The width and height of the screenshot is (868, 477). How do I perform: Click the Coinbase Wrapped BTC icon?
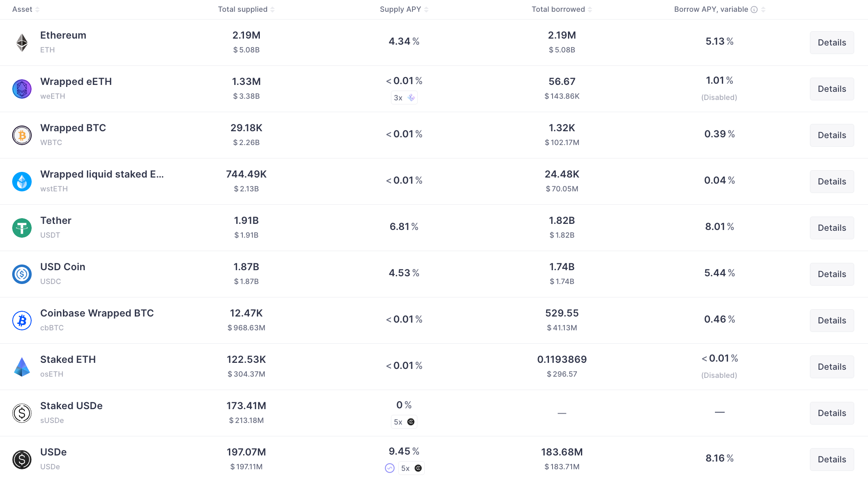22,320
